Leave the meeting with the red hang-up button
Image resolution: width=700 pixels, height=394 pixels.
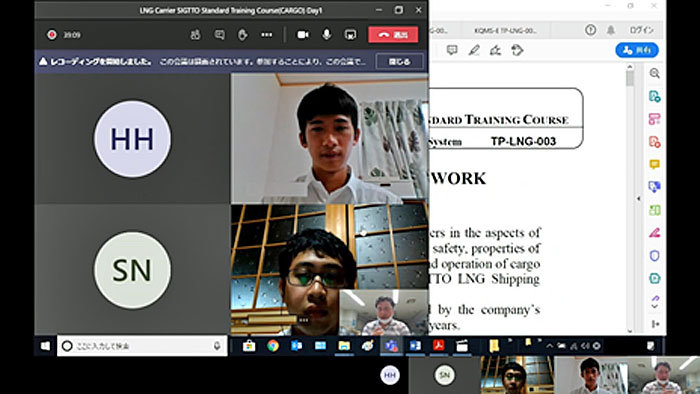click(x=393, y=35)
